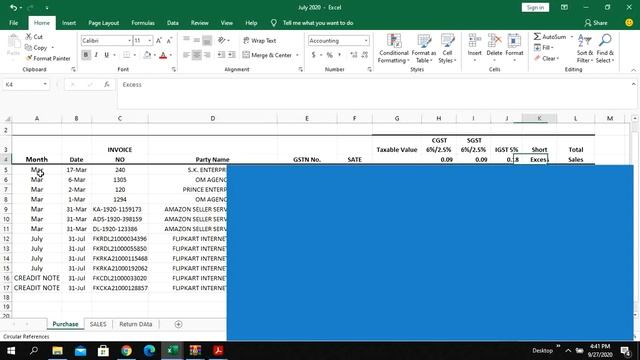Click the Cut scissors icon

pos(29,37)
